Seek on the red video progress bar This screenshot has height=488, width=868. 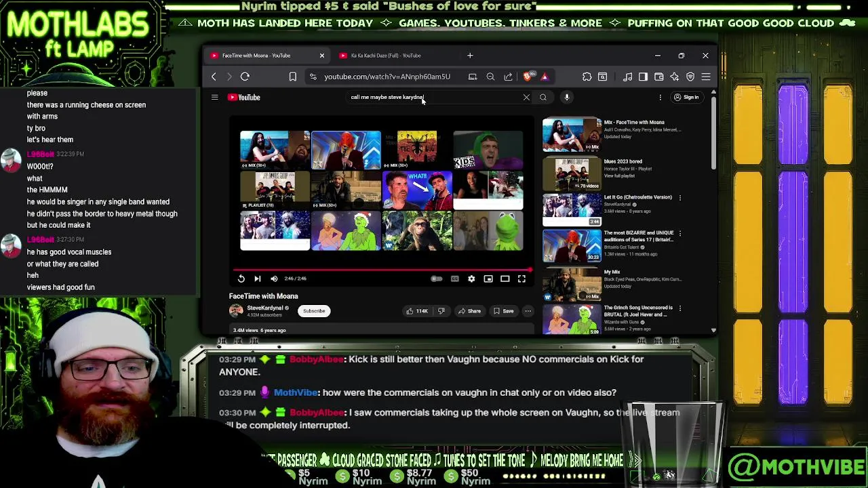pyautogui.click(x=382, y=270)
